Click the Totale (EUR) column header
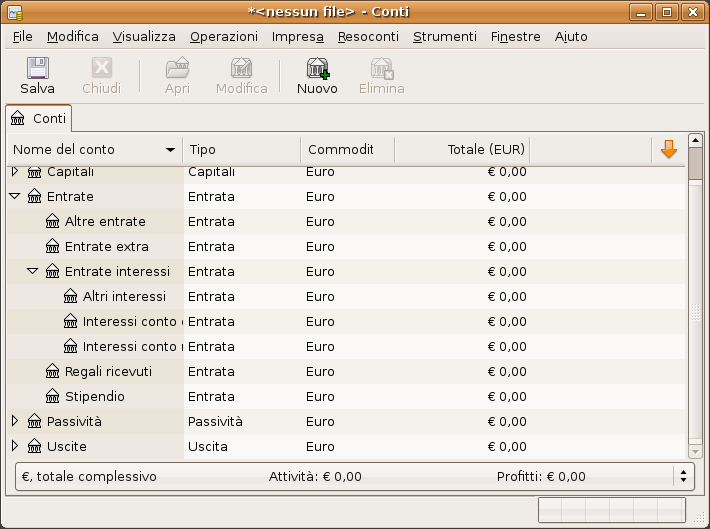710x529 pixels. [x=462, y=150]
